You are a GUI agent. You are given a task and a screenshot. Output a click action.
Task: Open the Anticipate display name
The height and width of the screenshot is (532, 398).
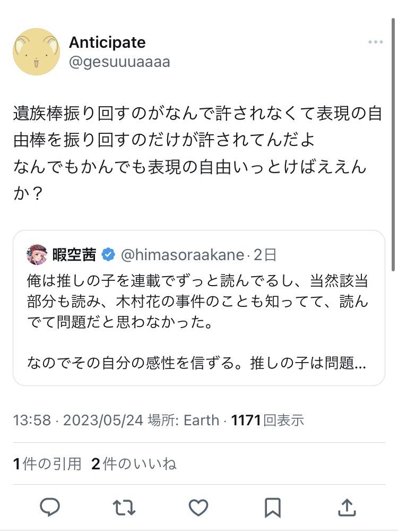pos(107,42)
